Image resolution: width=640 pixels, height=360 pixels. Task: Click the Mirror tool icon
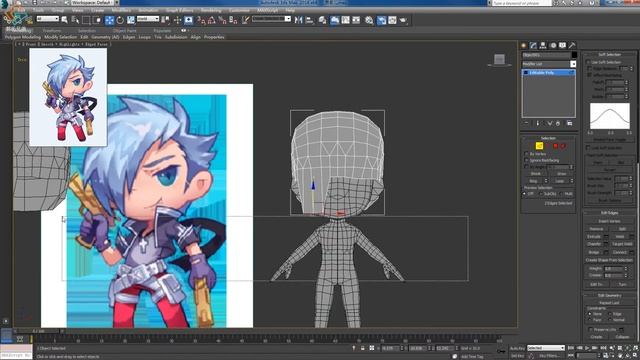(299, 20)
